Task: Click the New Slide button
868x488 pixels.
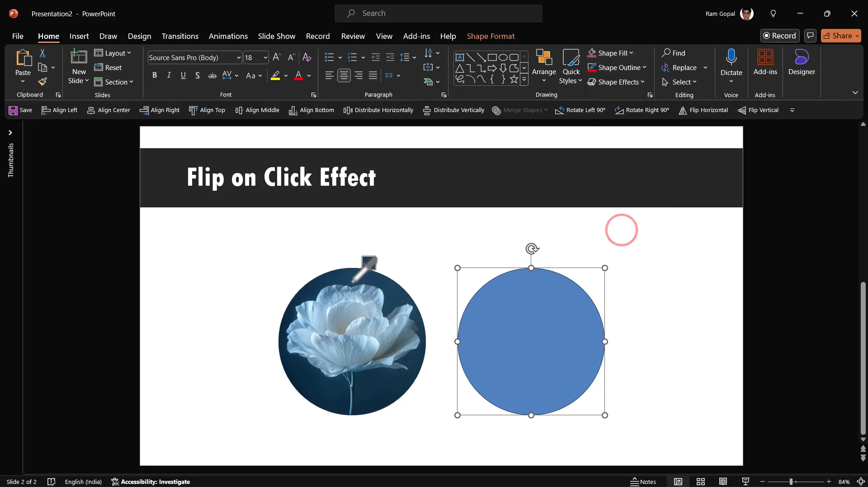Action: 79,66
